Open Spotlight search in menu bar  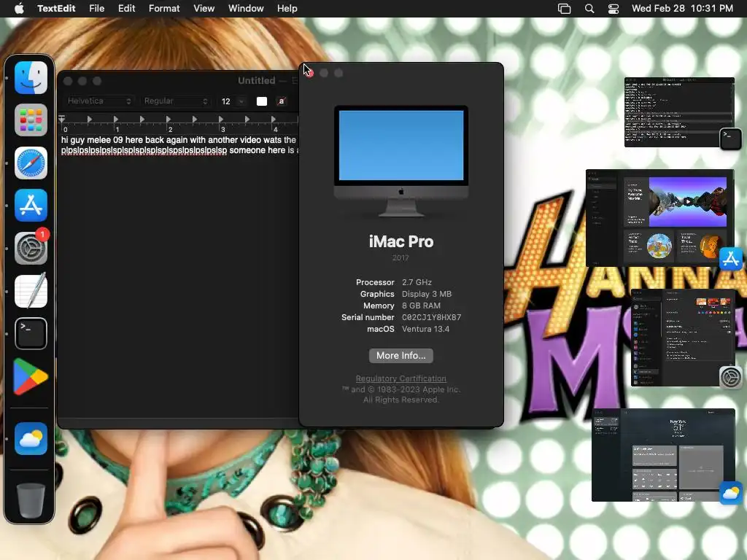click(x=589, y=9)
